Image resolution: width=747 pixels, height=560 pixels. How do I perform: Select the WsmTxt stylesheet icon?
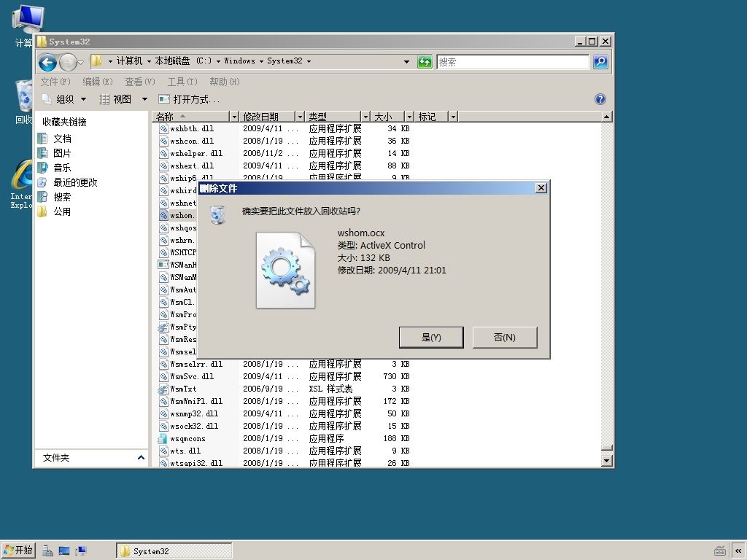pos(163,389)
